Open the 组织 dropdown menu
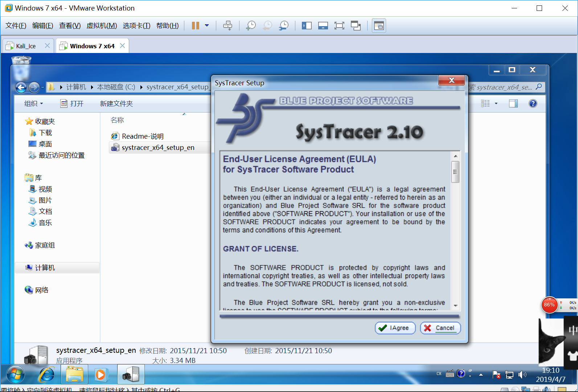The height and width of the screenshot is (392, 578). pos(33,104)
